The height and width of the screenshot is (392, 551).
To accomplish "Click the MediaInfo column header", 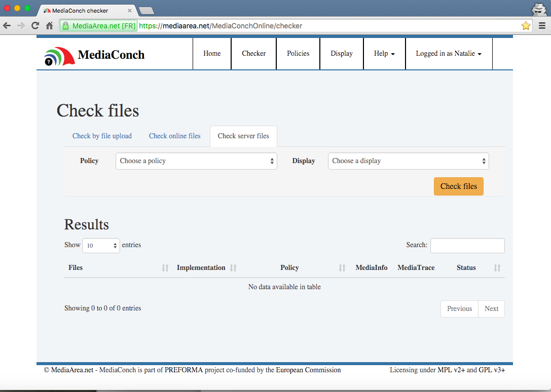I will point(372,267).
